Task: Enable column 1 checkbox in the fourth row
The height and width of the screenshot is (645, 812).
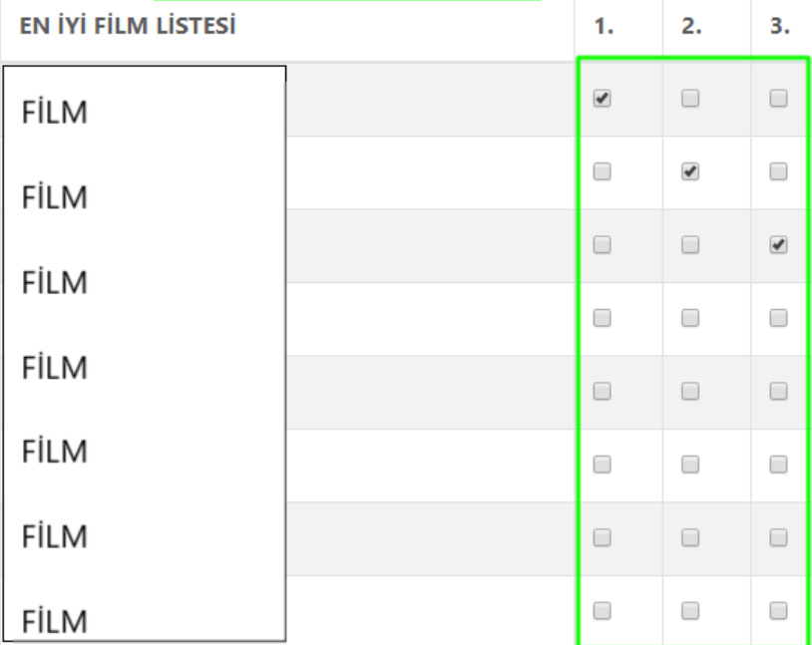Action: [601, 318]
